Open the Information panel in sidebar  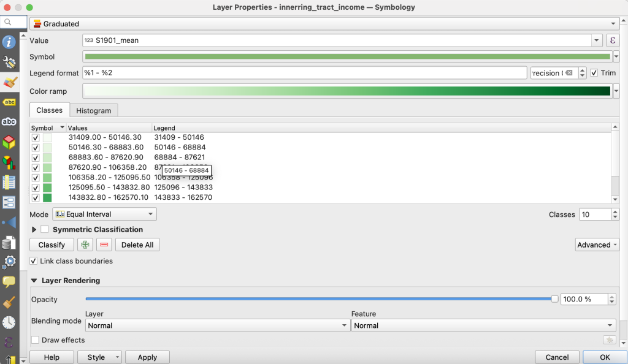[x=9, y=42]
